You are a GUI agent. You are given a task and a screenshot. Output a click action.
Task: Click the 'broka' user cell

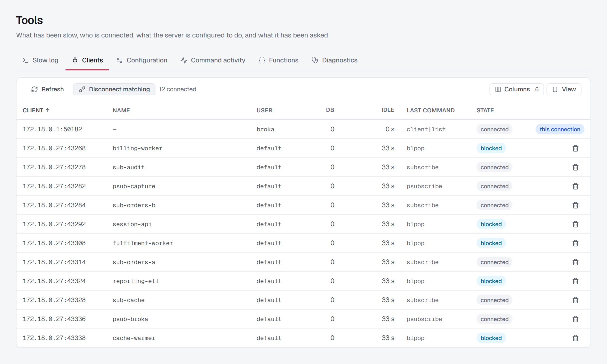pos(265,129)
